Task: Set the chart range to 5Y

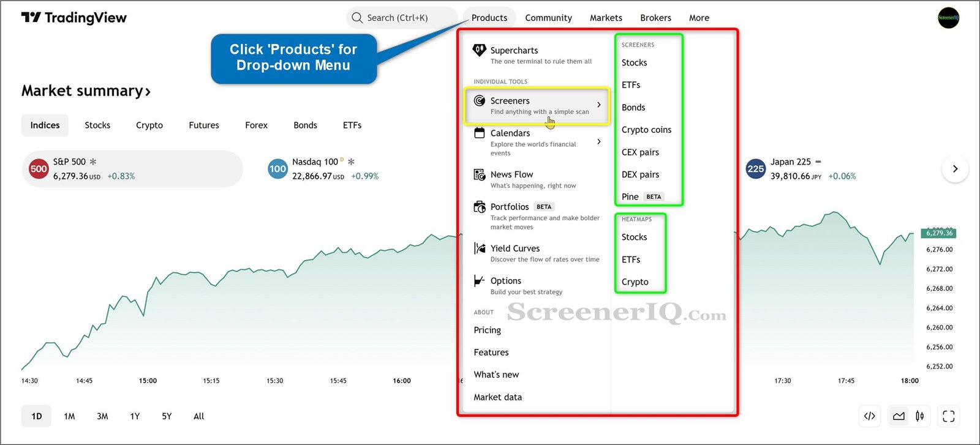Action: tap(167, 416)
